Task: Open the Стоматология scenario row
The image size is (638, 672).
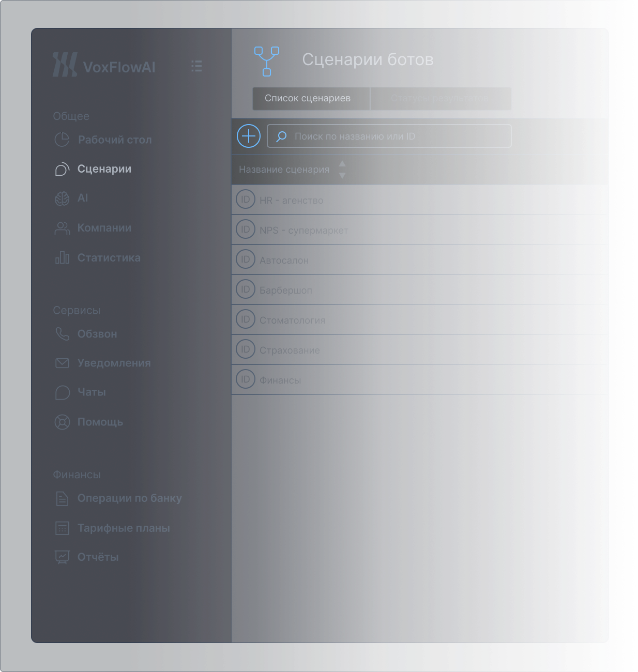Action: pos(292,320)
